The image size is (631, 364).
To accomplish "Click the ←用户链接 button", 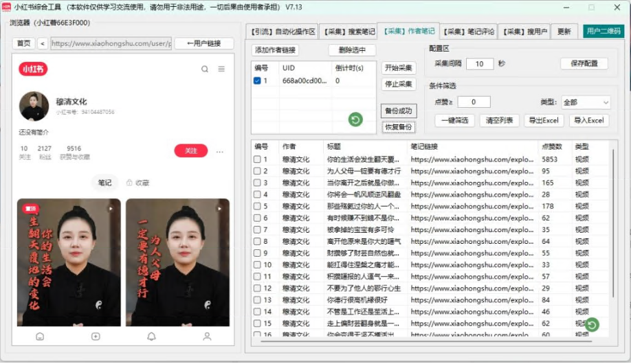I will pos(204,43).
